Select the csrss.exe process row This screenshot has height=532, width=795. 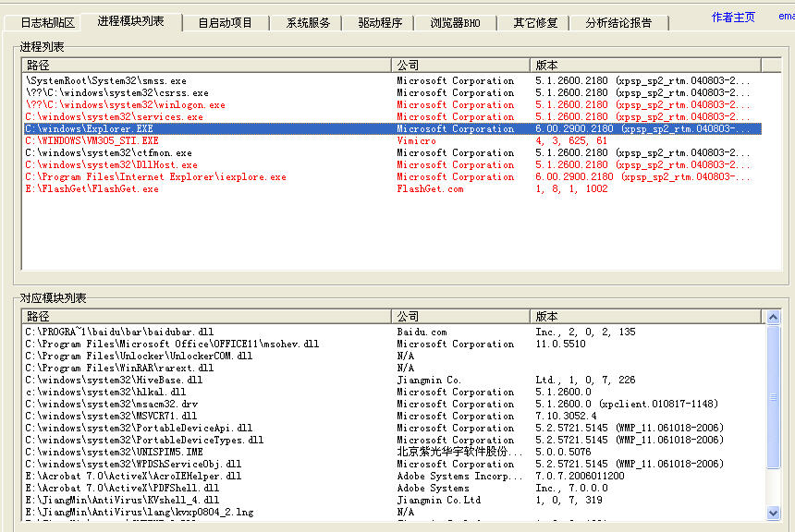pyautogui.click(x=393, y=92)
